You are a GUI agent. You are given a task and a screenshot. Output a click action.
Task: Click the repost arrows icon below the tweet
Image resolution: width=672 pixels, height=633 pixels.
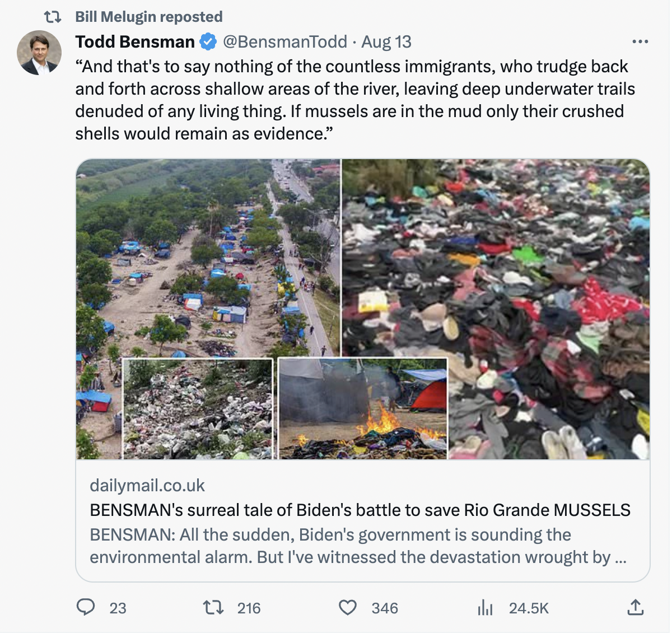click(x=213, y=608)
